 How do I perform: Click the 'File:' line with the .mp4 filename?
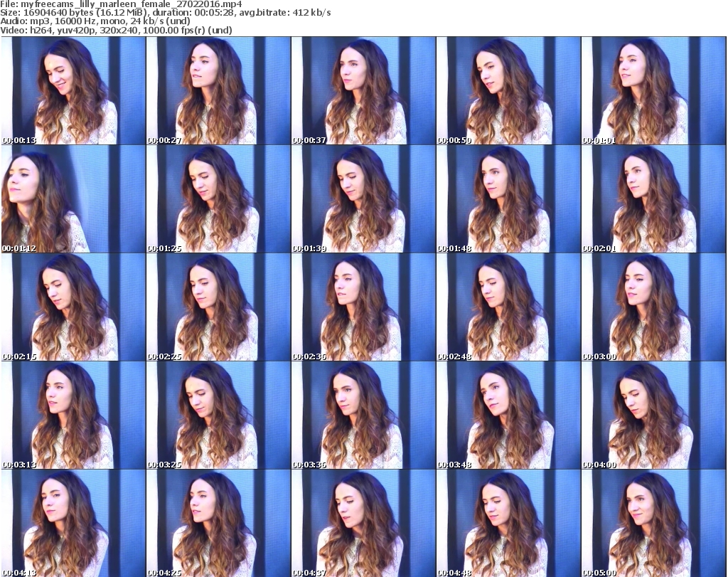121,4
